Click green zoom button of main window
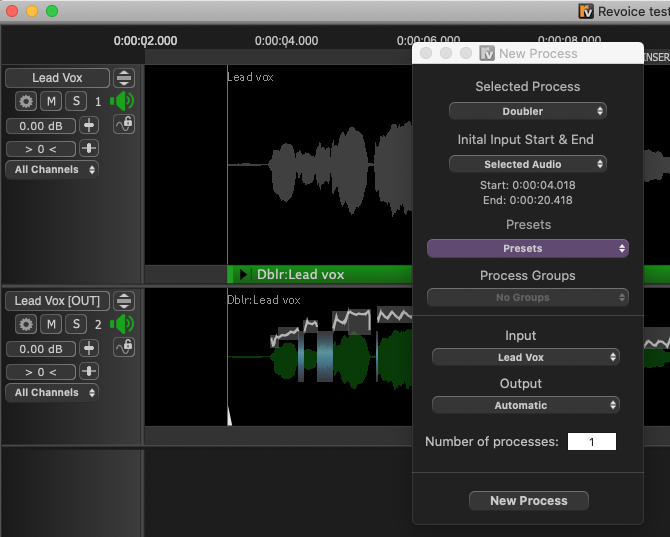The width and height of the screenshot is (670, 537). (52, 11)
